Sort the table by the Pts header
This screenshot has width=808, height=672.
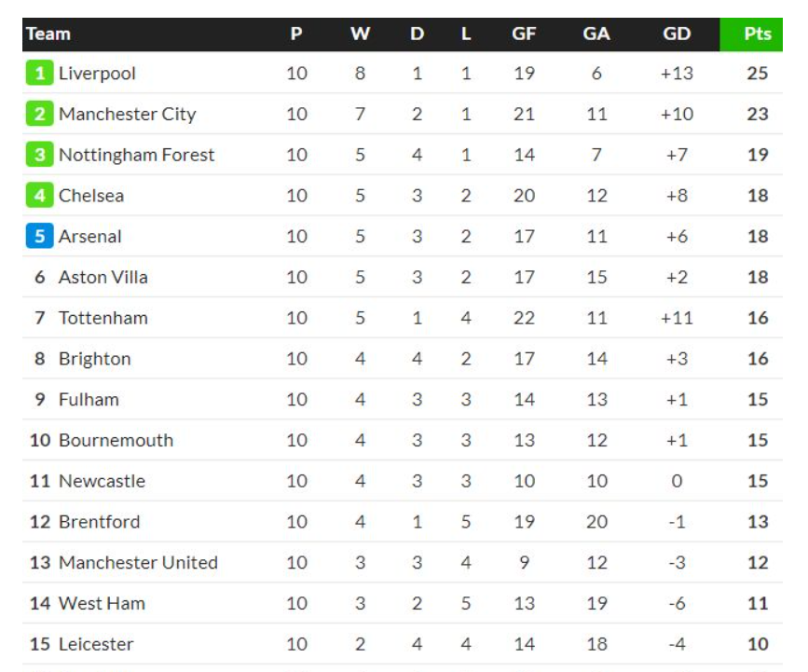(757, 34)
